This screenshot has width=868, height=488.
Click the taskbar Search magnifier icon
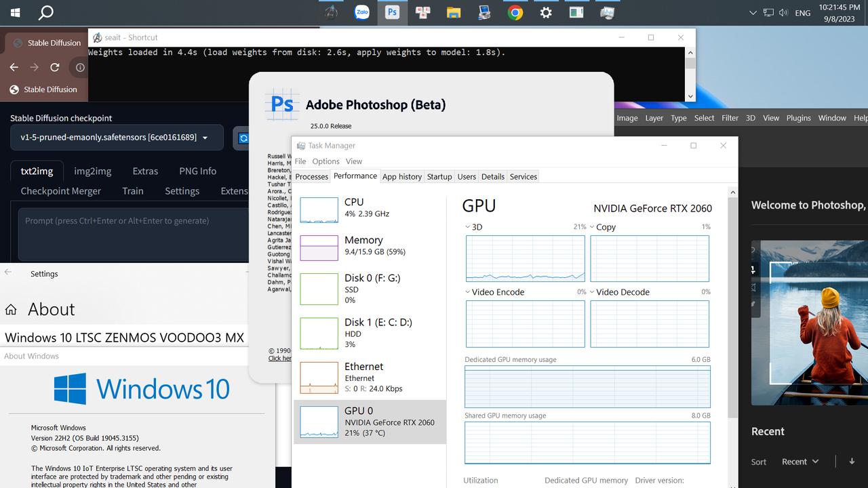tap(45, 12)
